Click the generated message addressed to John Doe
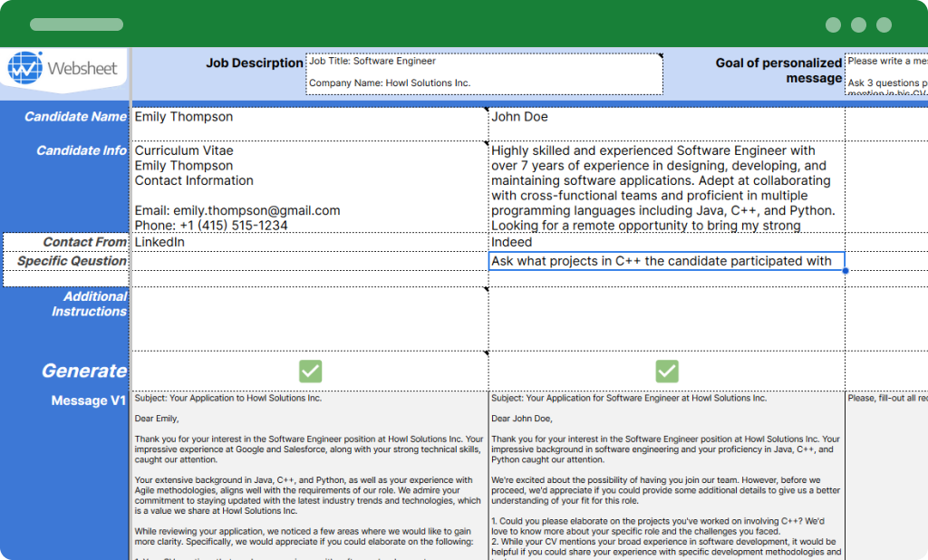 [666, 476]
